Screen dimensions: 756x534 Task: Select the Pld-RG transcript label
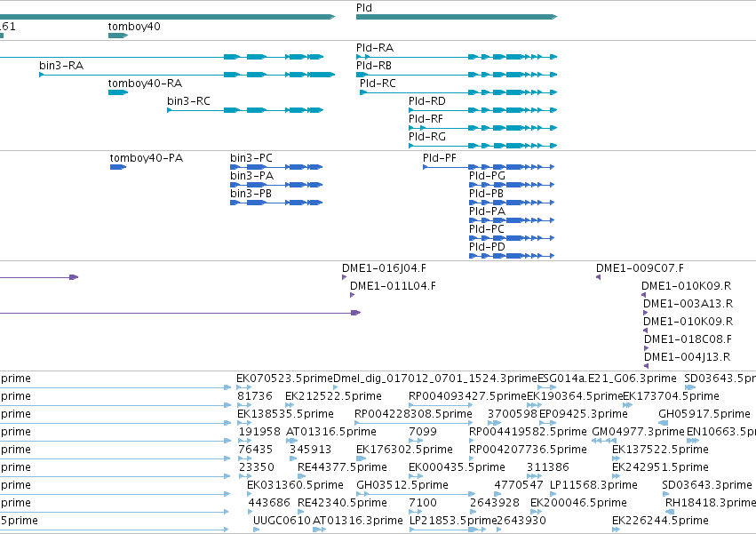[x=426, y=137]
